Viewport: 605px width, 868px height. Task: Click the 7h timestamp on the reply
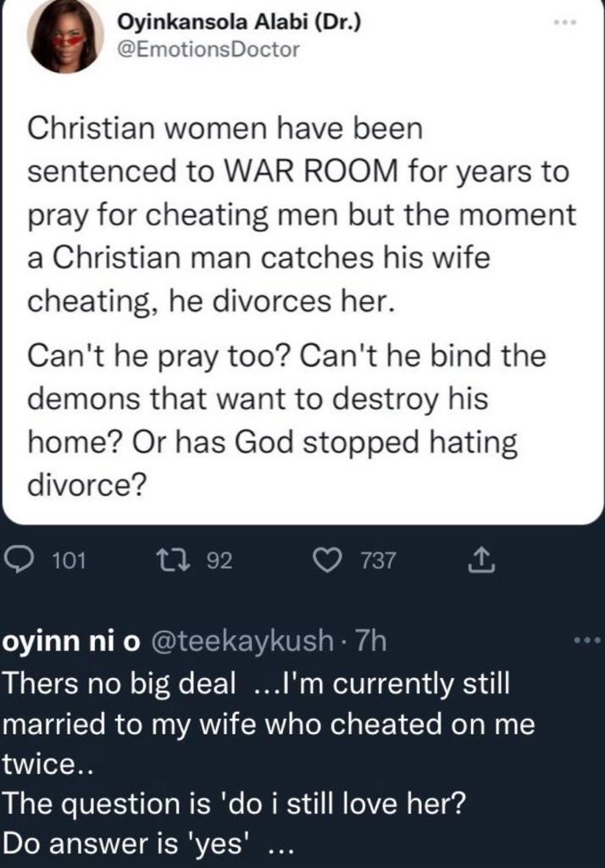click(373, 642)
